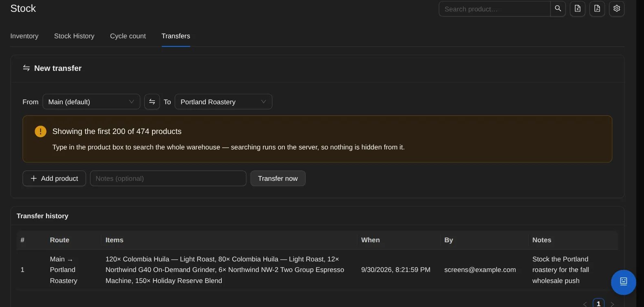Click the New transfer arrows icon

click(x=26, y=68)
